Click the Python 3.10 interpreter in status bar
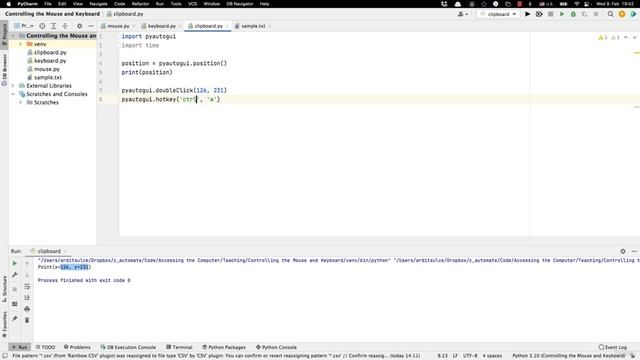640x360 pixels. pyautogui.click(x=568, y=356)
